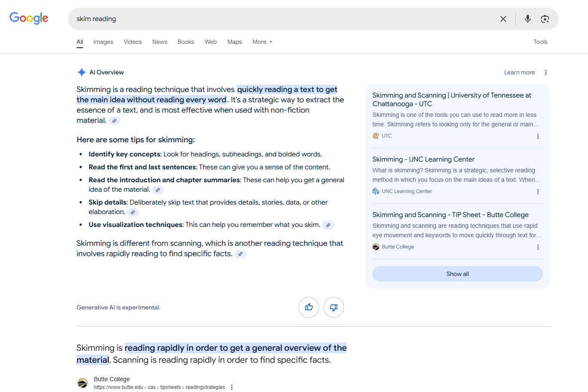
Task: Click the 'Skip details' bullet text
Action: pos(208,207)
